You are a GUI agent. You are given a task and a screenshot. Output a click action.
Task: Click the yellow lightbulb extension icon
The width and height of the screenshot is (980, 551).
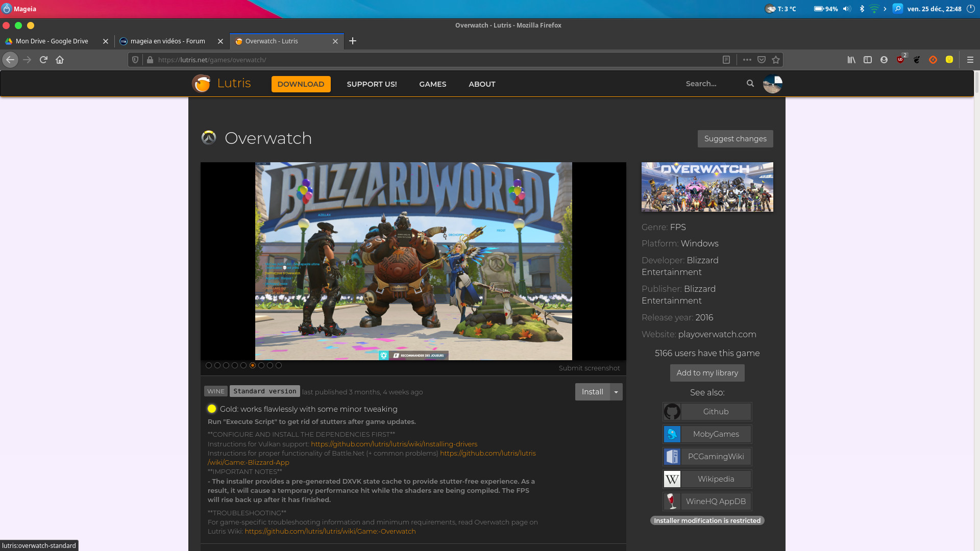pos(949,60)
